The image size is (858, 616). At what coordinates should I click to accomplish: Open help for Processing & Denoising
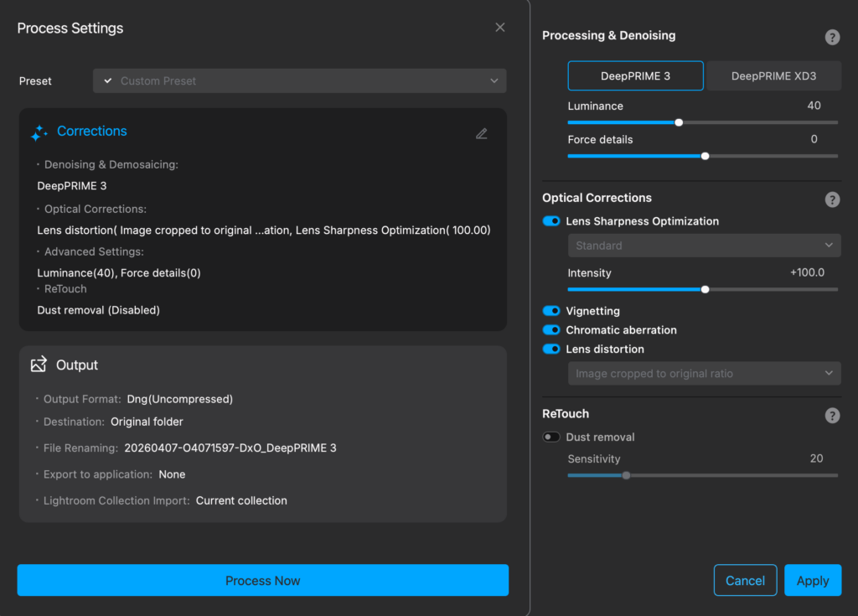tap(832, 37)
